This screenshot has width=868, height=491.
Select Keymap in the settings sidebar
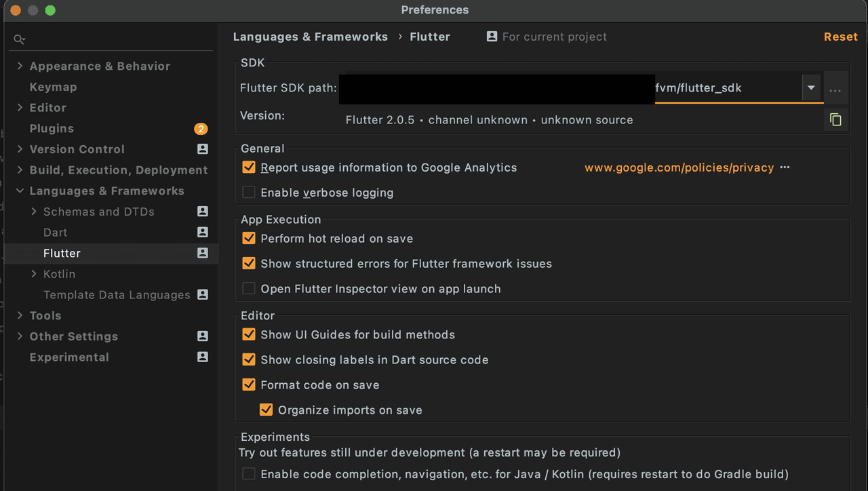pos(53,87)
